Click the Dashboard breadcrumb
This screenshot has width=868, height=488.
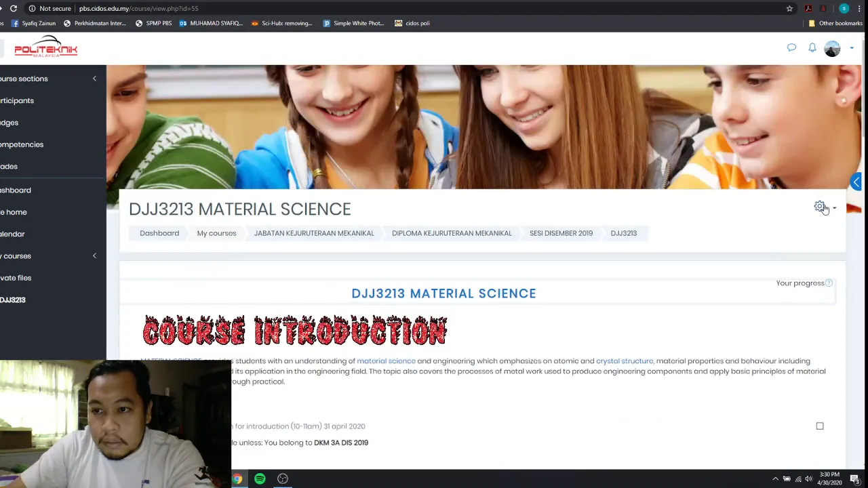(x=159, y=233)
